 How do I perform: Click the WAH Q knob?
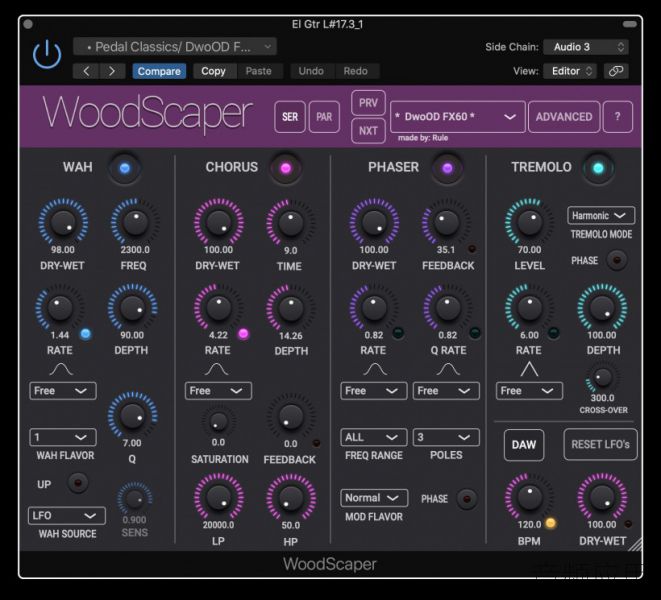click(x=132, y=416)
